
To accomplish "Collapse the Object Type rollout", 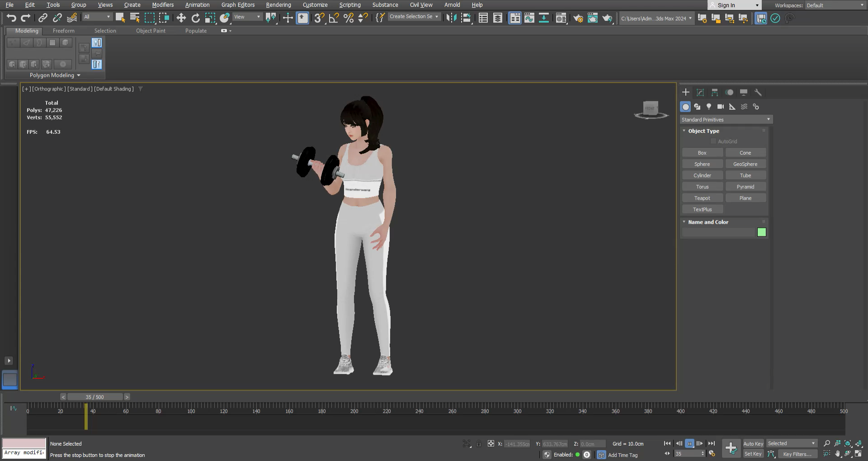I will (703, 131).
